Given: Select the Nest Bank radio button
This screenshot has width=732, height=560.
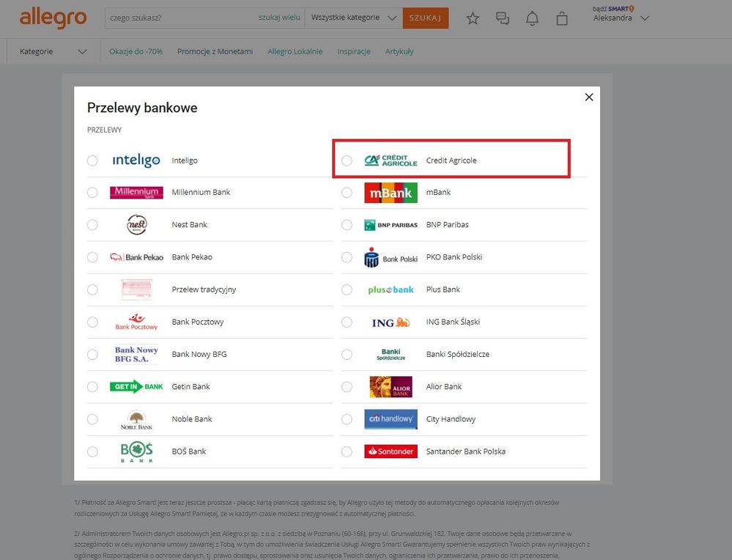Looking at the screenshot, I should (x=92, y=224).
